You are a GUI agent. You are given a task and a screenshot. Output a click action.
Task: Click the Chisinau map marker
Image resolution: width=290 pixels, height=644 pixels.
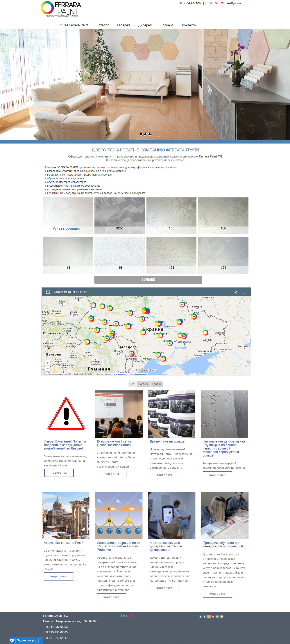[132, 353]
